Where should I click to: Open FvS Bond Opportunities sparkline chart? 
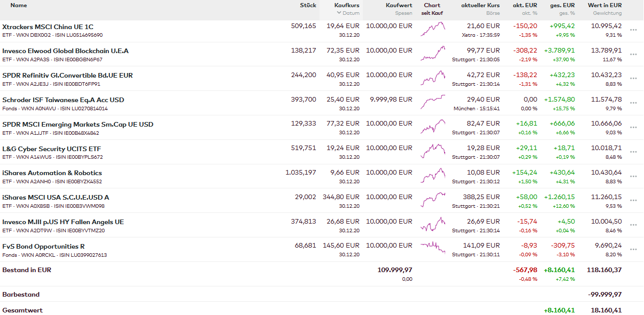point(432,248)
